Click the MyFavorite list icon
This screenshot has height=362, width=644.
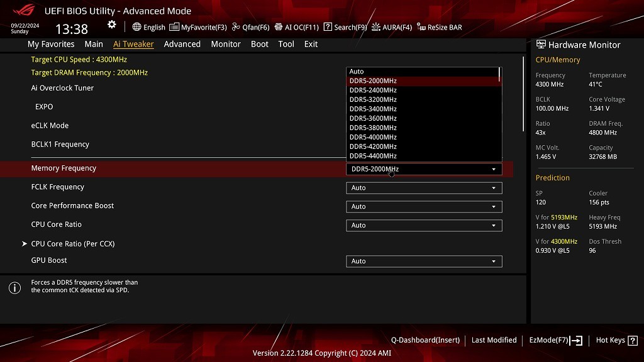[174, 27]
